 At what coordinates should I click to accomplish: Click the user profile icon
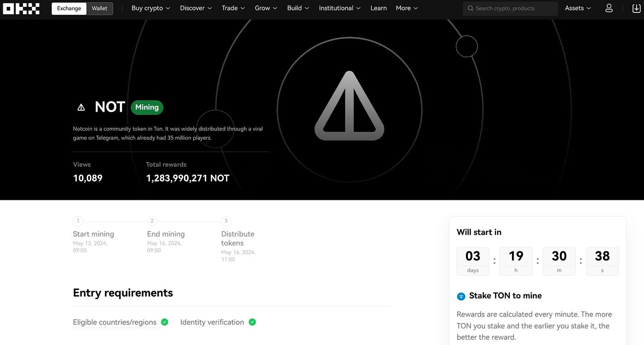click(x=609, y=8)
